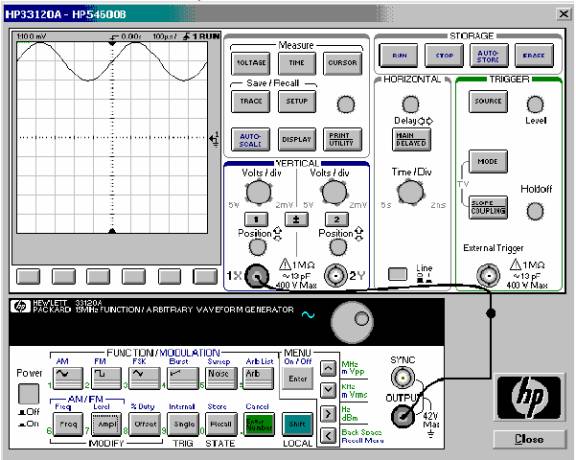Click the channel 2 Y input connector

[335, 276]
